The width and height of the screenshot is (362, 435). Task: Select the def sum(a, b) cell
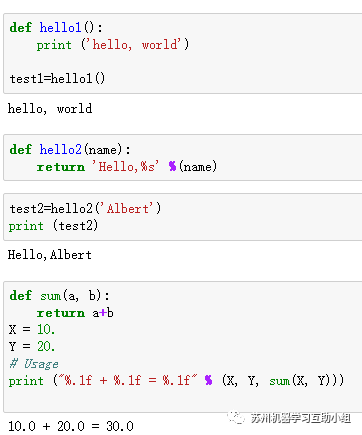pos(183,347)
